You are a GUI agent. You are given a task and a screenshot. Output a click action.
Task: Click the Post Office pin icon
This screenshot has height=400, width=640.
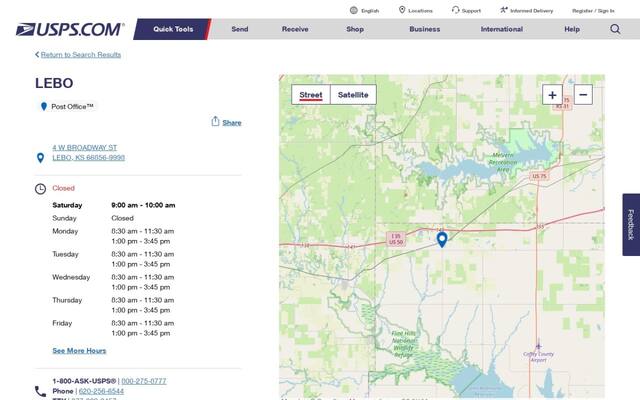(x=44, y=107)
